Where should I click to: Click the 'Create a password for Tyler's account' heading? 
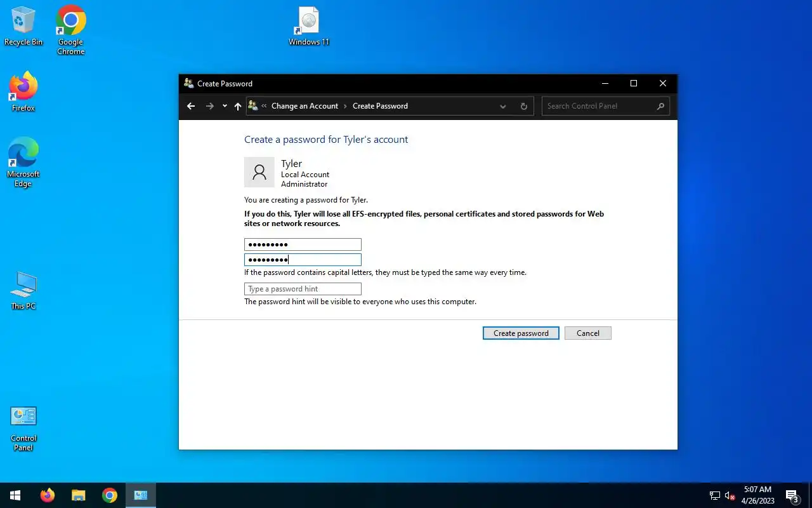tap(326, 140)
